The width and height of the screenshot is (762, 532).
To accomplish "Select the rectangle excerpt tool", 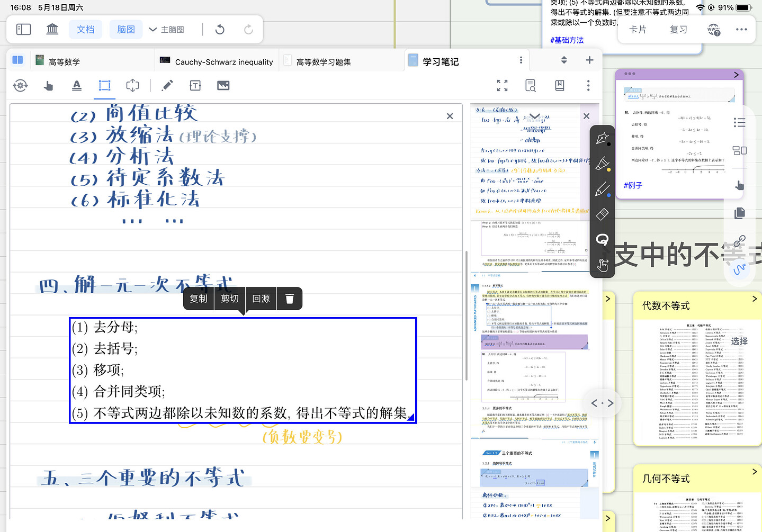I will coord(105,86).
